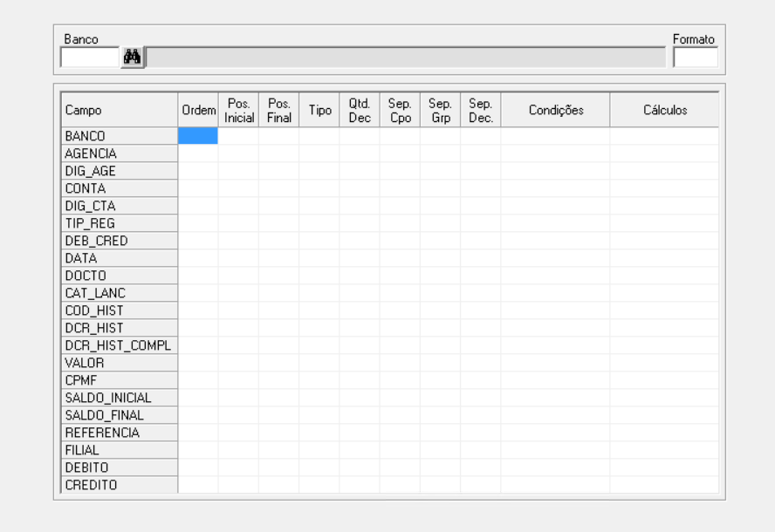This screenshot has width=775, height=532.
Task: Click the Condições cell in VALOR row
Action: pyautogui.click(x=556, y=363)
